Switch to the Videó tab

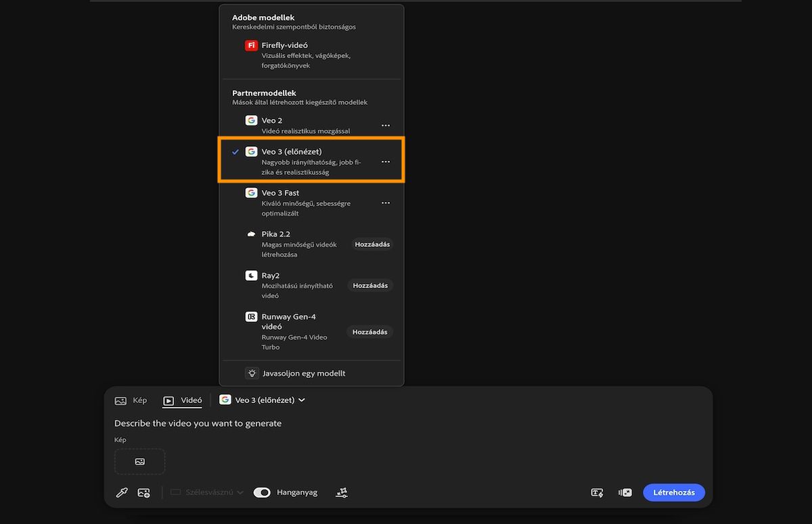(x=183, y=400)
